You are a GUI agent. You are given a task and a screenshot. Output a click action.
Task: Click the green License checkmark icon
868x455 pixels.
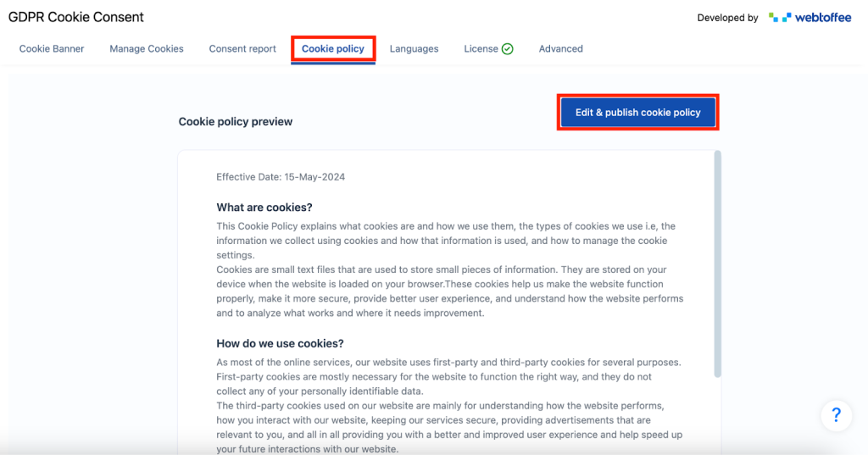tap(507, 49)
